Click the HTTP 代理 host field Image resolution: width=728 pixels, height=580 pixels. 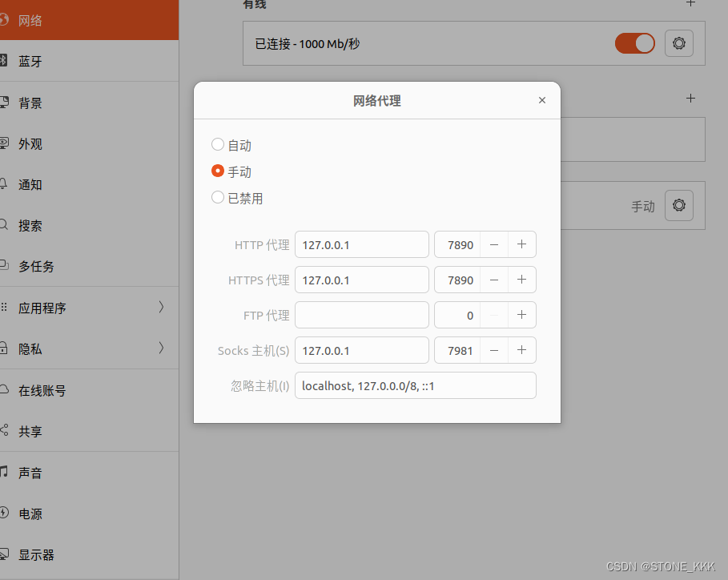(x=362, y=244)
